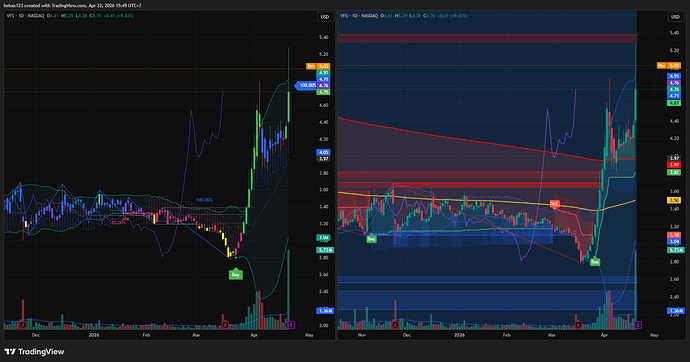The height and width of the screenshot is (362, 690).
Task: Click the grey 3.97 price tag on left chart
Action: click(x=323, y=159)
